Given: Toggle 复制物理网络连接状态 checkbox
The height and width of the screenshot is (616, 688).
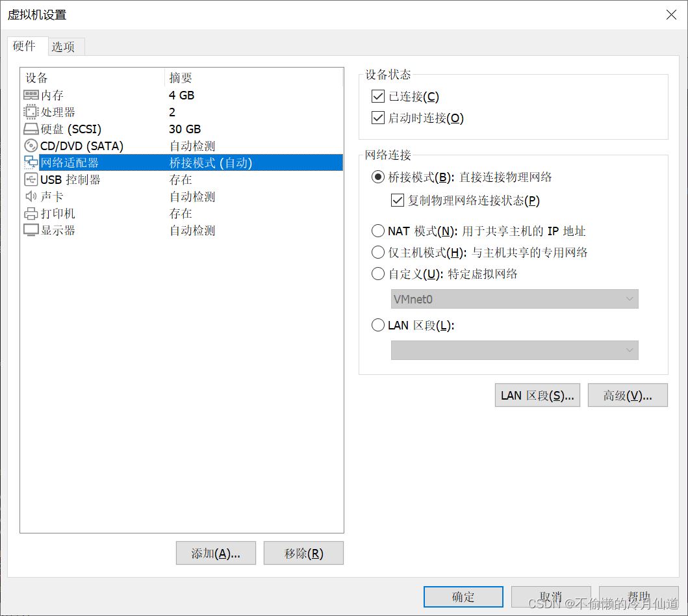Looking at the screenshot, I should coord(398,201).
